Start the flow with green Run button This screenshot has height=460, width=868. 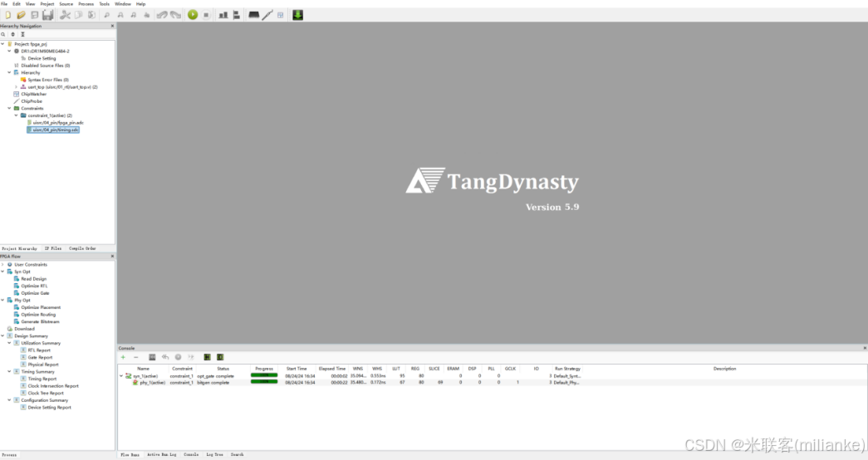tap(193, 15)
